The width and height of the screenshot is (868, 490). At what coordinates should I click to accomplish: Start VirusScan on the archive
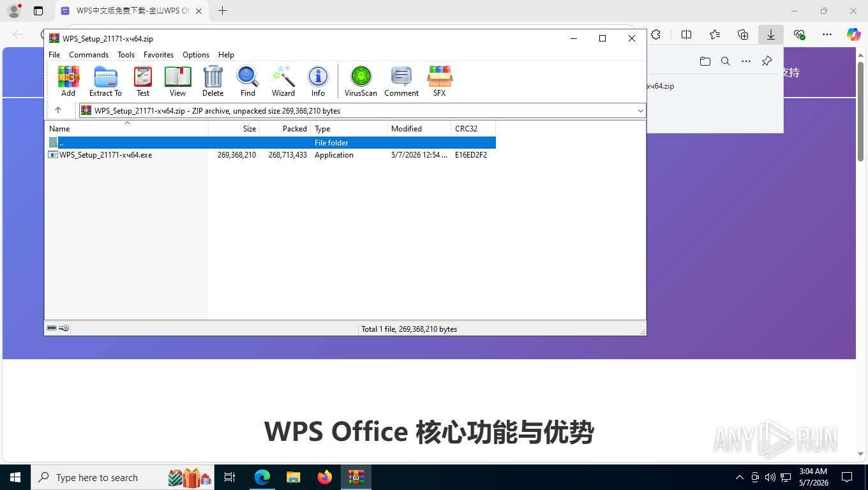(361, 81)
